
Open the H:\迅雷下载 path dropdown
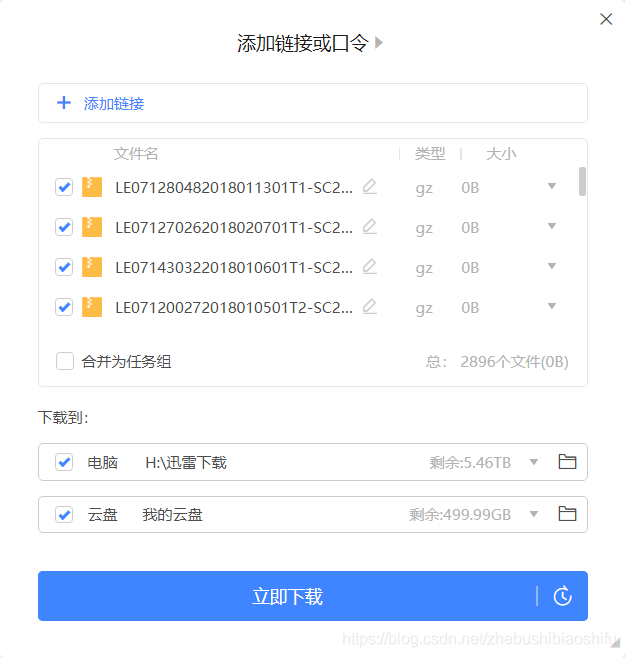click(534, 462)
